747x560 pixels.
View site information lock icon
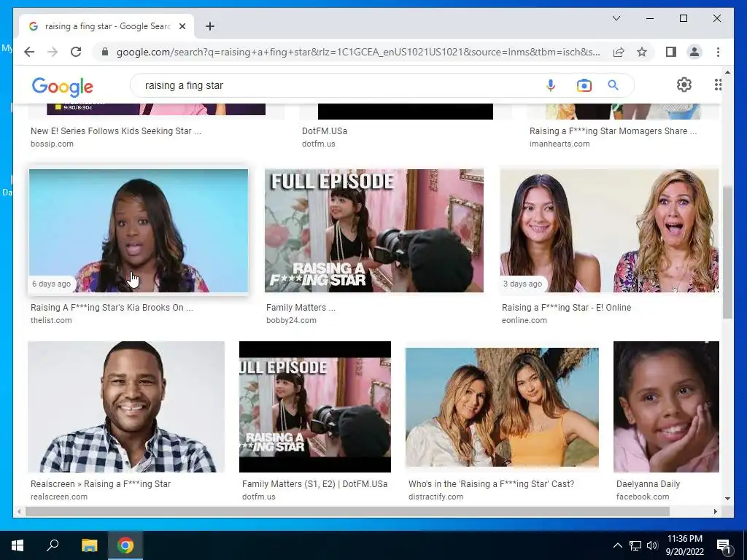click(x=105, y=52)
